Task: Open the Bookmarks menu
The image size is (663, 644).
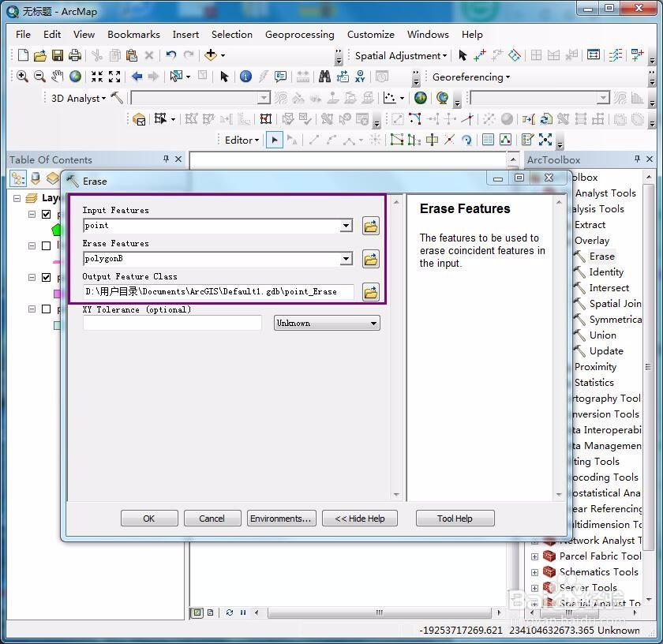Action: point(133,34)
